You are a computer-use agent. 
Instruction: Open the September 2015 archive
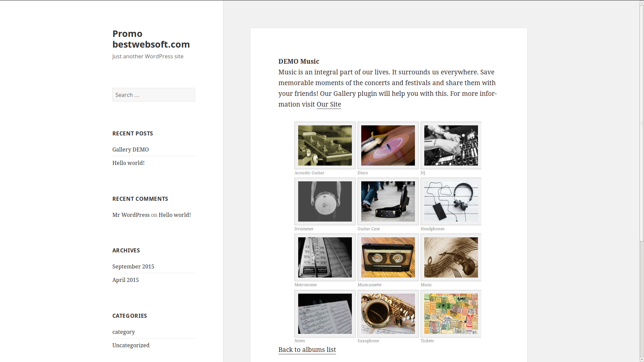[x=133, y=266]
